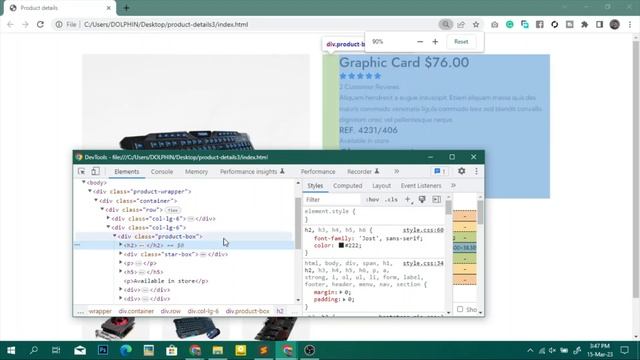640x360 pixels.
Task: Collapse the container div node
Action: tap(96, 200)
